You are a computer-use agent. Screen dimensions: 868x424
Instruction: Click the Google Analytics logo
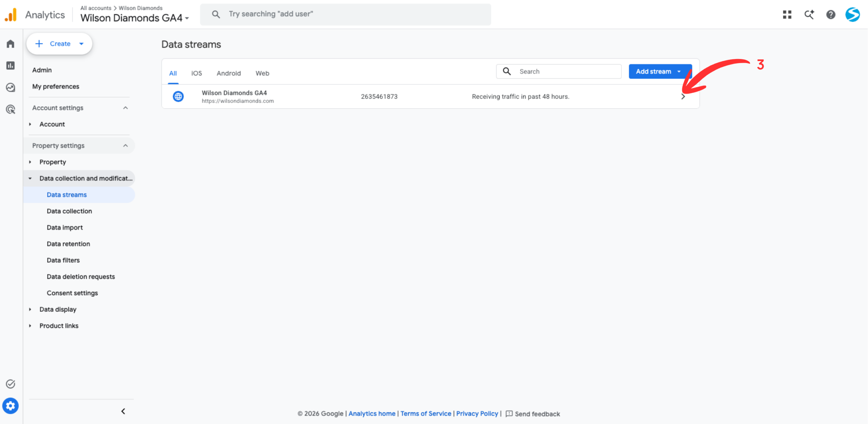coord(11,15)
